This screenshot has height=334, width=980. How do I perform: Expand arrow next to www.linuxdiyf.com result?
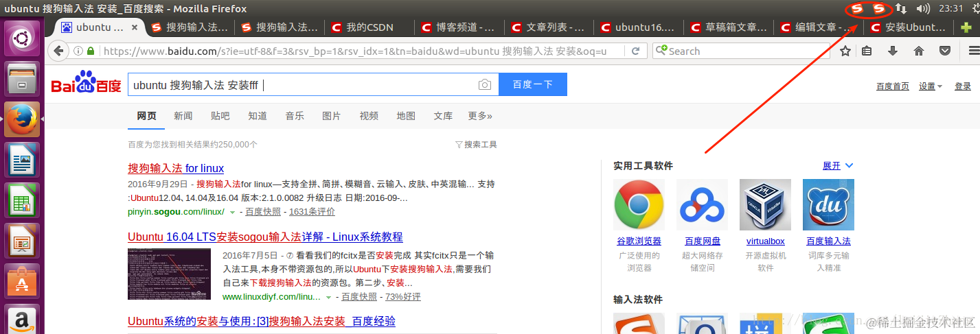[x=328, y=297]
